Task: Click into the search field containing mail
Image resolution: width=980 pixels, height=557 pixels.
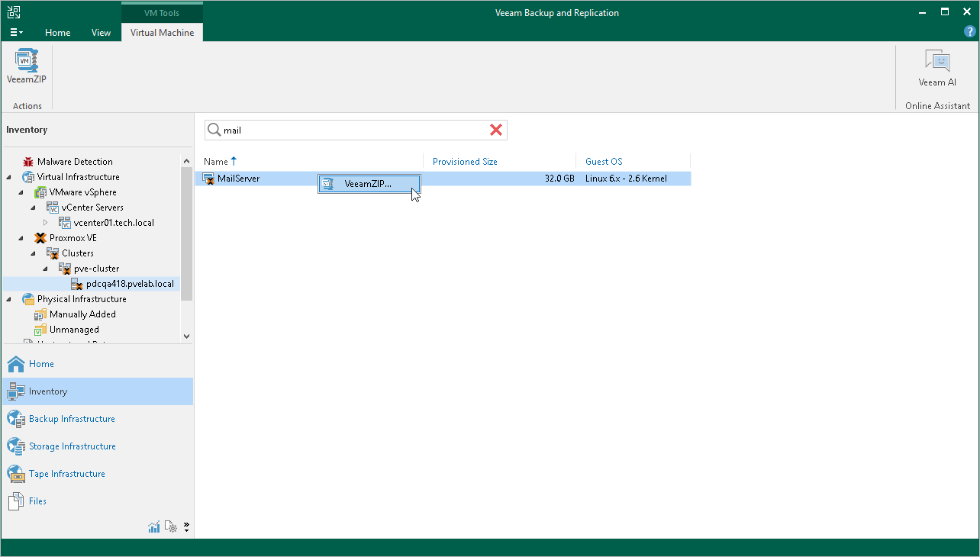Action: 354,130
